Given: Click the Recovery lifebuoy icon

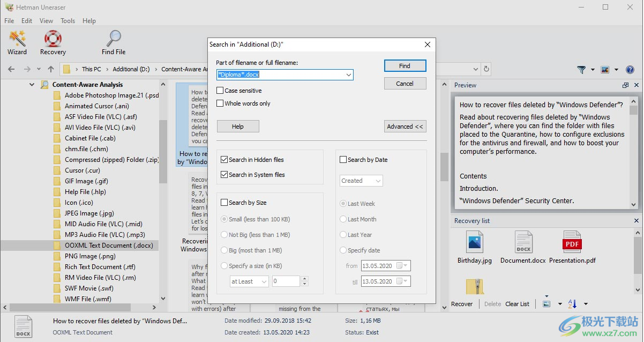Looking at the screenshot, I should 53,42.
